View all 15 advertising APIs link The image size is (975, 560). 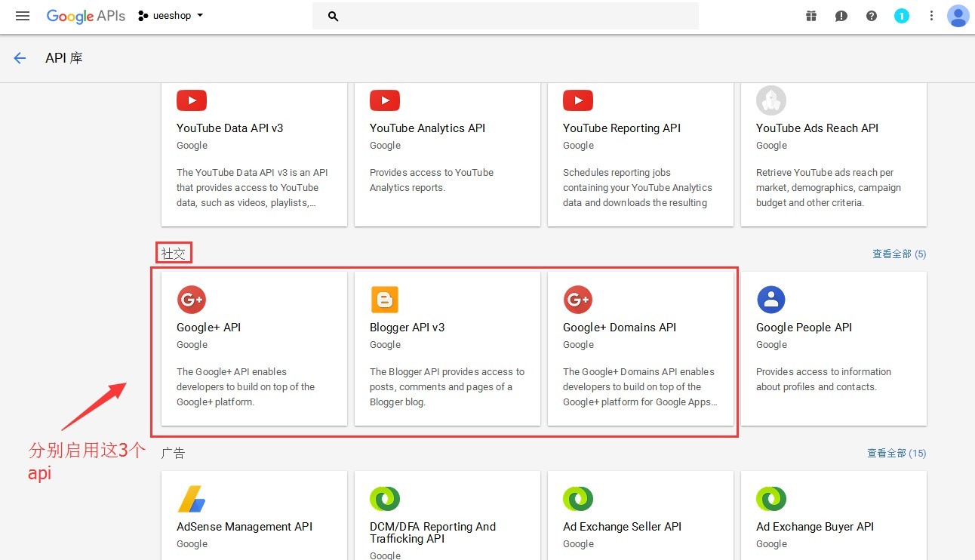[x=897, y=454]
